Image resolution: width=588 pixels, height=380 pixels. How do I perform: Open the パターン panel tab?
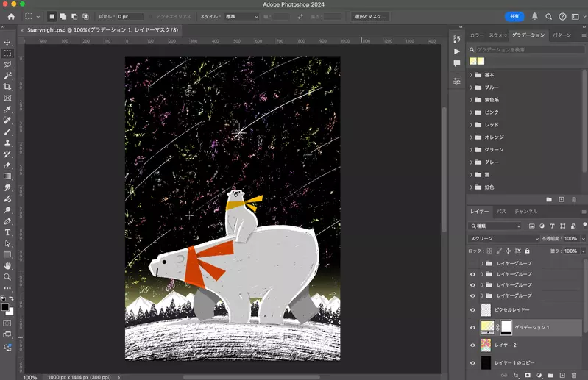562,35
